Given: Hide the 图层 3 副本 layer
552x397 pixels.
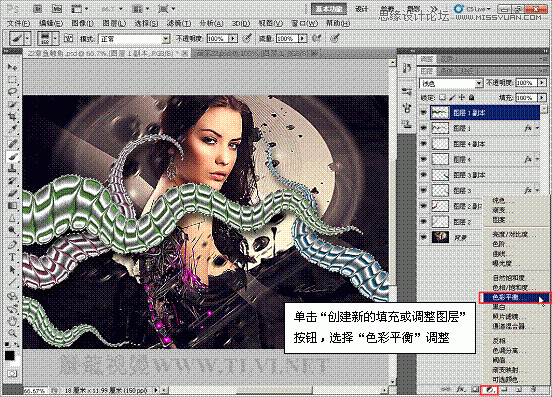Looking at the screenshot, I should [424, 175].
